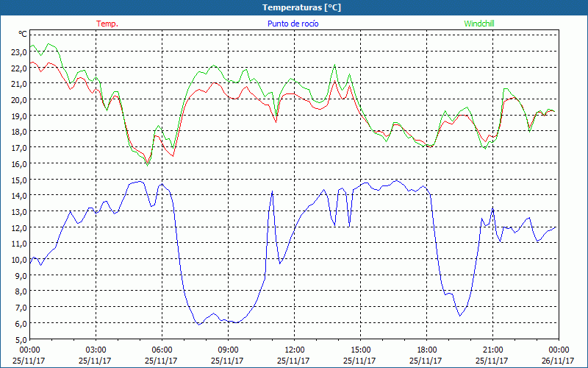This screenshot has width=588, height=368.
Task: Click the 16,0 value on the y-axis
Action: pos(19,164)
